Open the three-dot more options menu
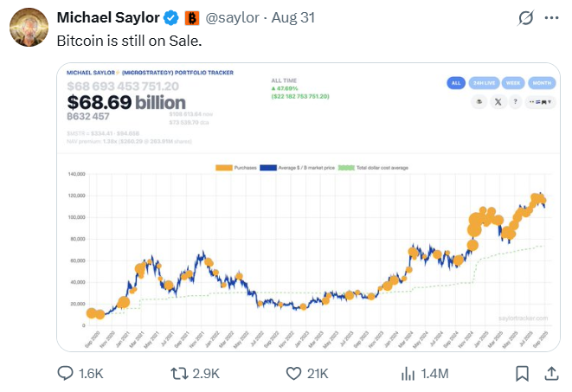 550,18
